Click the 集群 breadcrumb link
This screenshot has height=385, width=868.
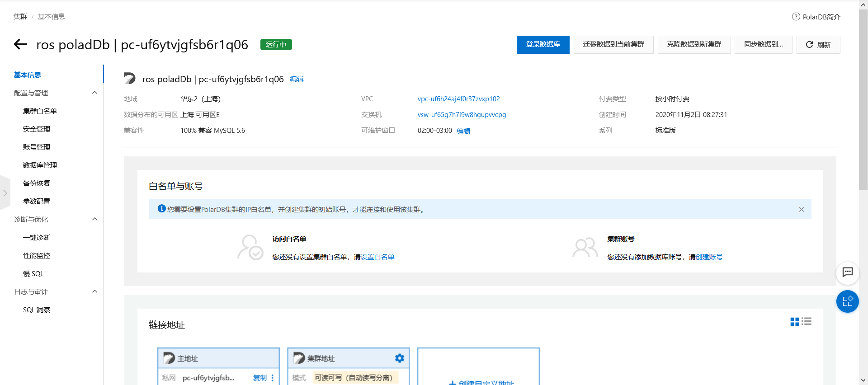click(20, 16)
